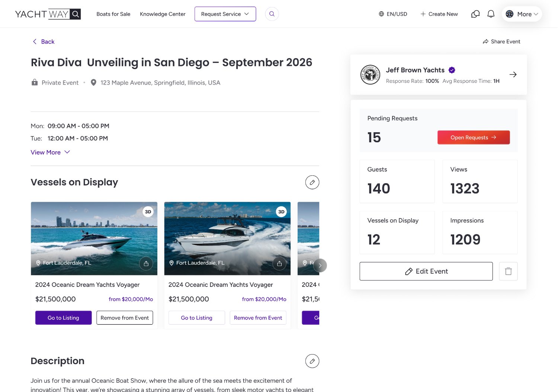The width and height of the screenshot is (558, 392).
Task: Click 'Pending Requests' count 15
Action: [x=374, y=137]
